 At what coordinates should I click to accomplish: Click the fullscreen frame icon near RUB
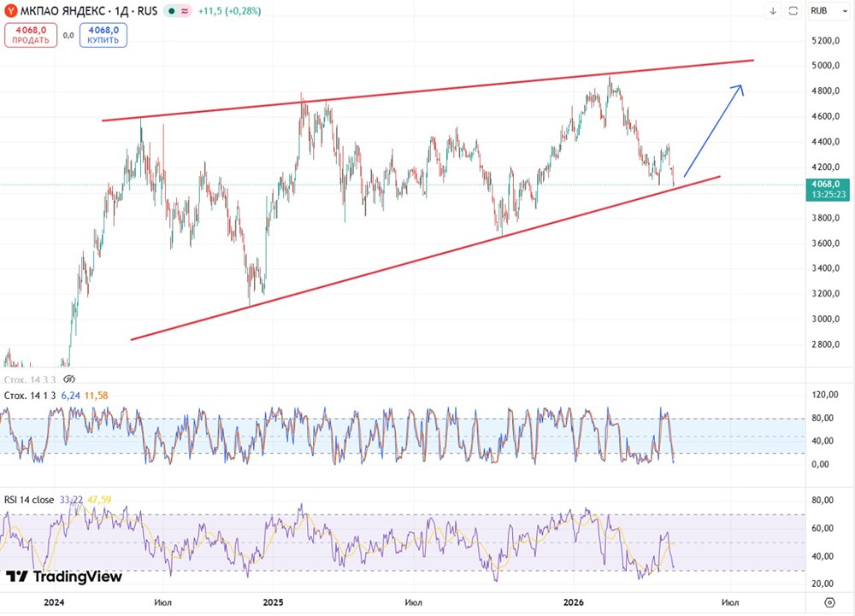(x=793, y=11)
